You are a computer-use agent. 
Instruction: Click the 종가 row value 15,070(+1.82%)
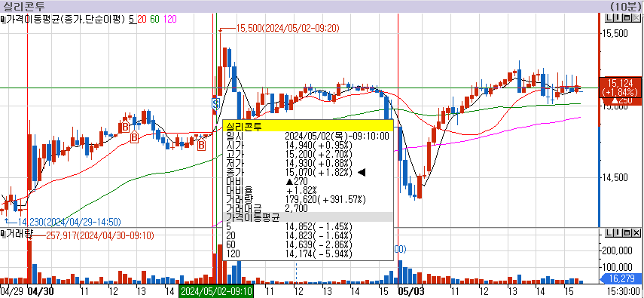click(x=319, y=172)
